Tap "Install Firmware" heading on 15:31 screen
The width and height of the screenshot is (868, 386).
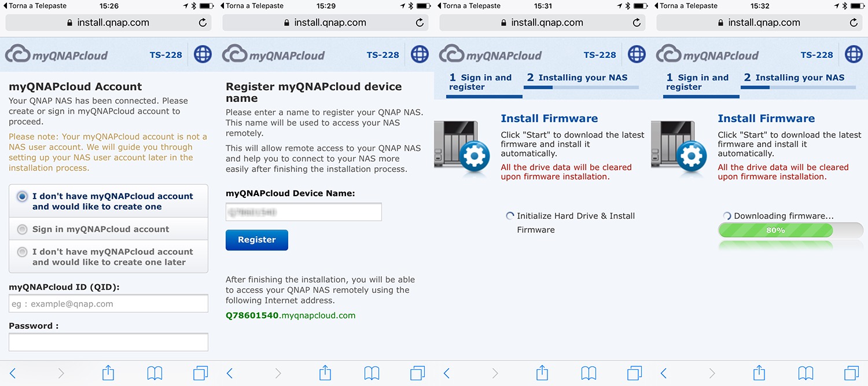pos(549,119)
